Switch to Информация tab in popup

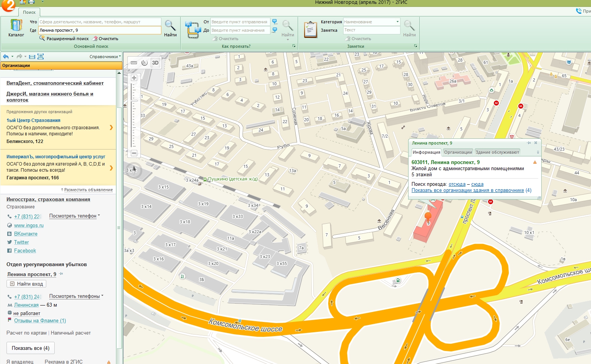[426, 152]
